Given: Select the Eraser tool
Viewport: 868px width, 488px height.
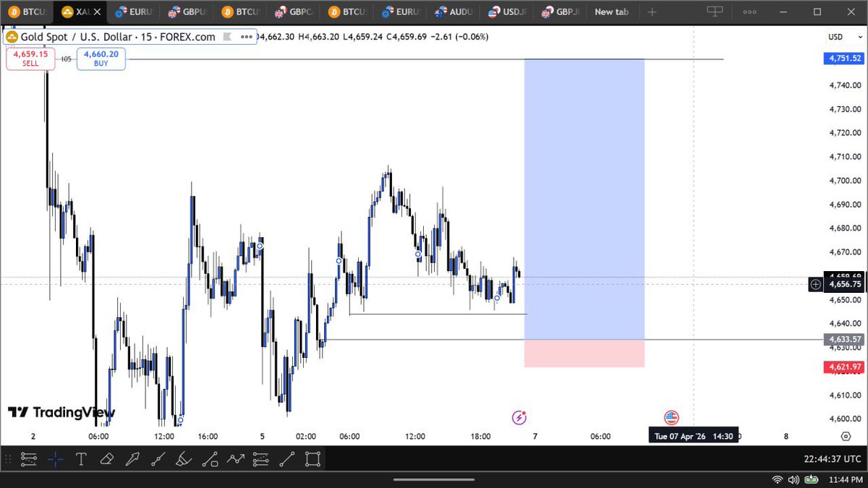Looking at the screenshot, I should tap(106, 458).
